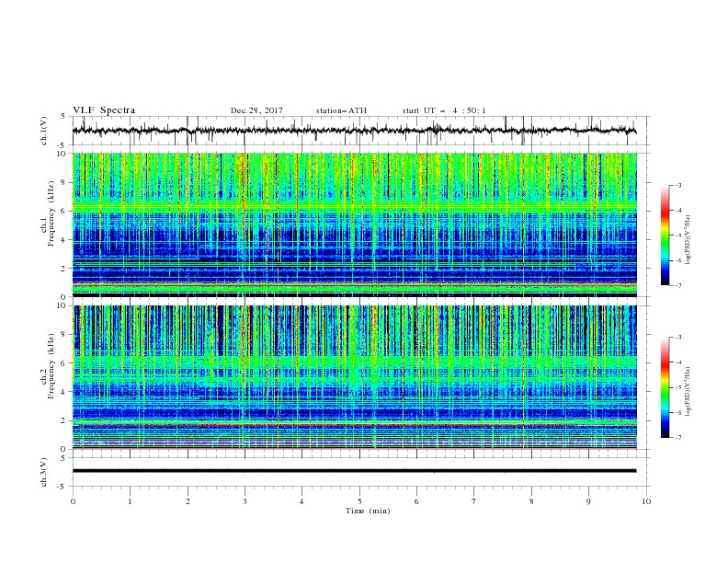728x563 pixels.
Task: Click the "-7" tick on ch.1 colorbar
Action: tap(677, 285)
